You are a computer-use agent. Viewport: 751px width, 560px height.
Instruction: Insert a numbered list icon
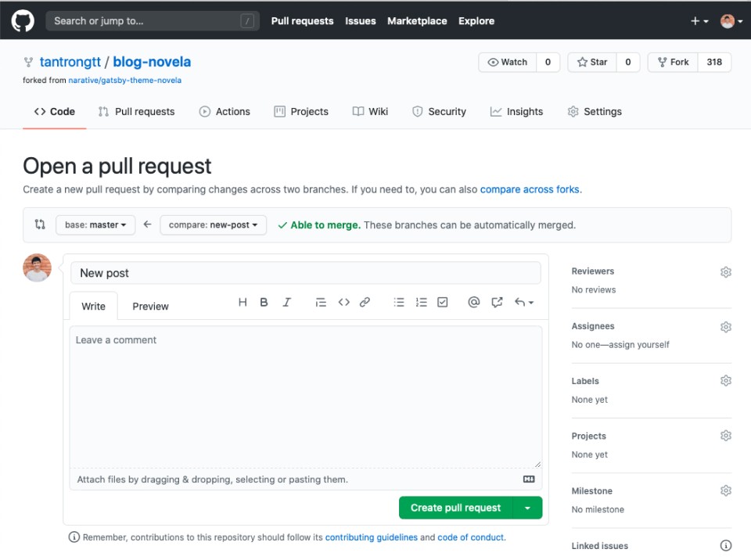[422, 302]
